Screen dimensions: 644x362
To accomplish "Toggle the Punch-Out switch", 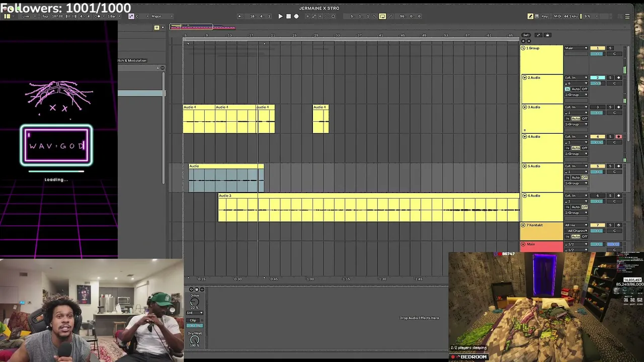I will click(390, 16).
